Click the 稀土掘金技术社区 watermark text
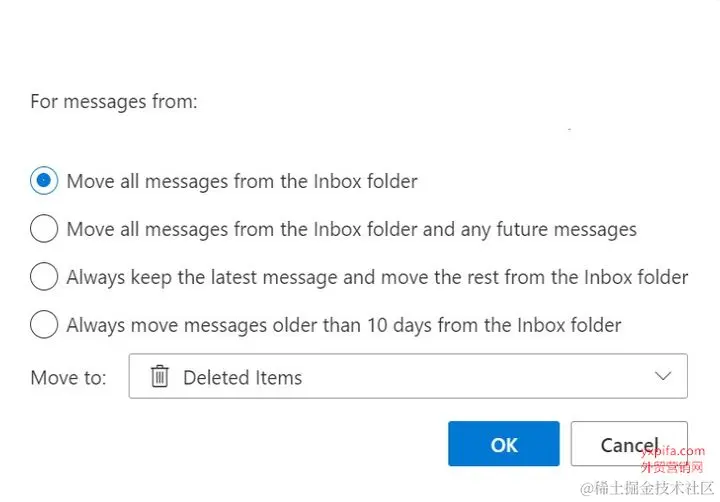The height and width of the screenshot is (502, 720). (x=649, y=487)
